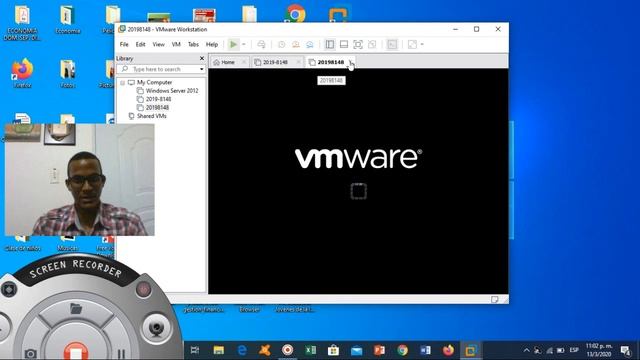Click the ESP input language indicator

[x=574, y=350]
